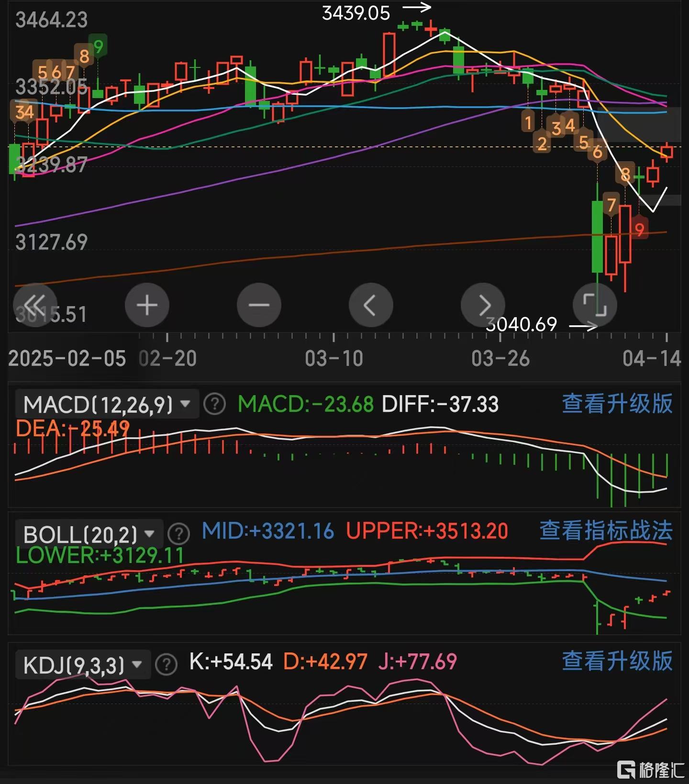Select the 2025-02-05 date label
Viewport: 689px width, 784px height.
pos(67,359)
